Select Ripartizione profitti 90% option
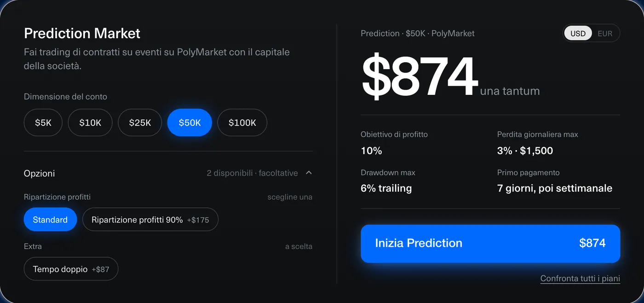 [x=150, y=220]
